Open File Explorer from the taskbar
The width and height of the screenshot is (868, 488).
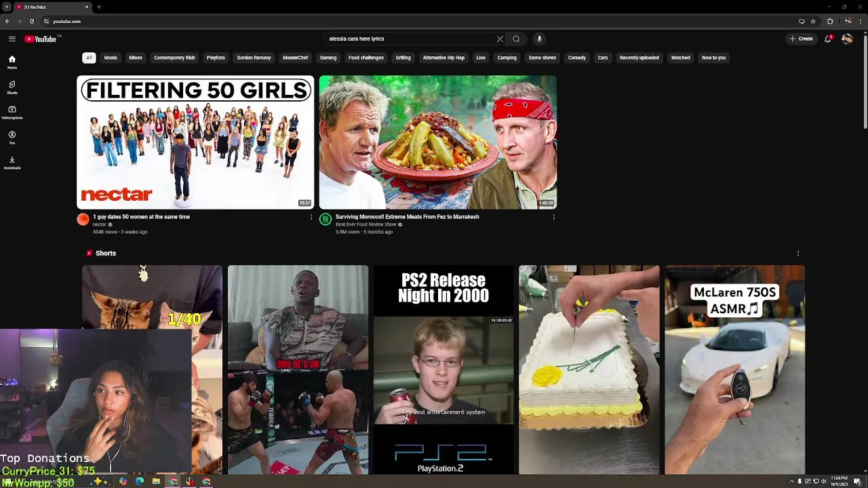(156, 482)
